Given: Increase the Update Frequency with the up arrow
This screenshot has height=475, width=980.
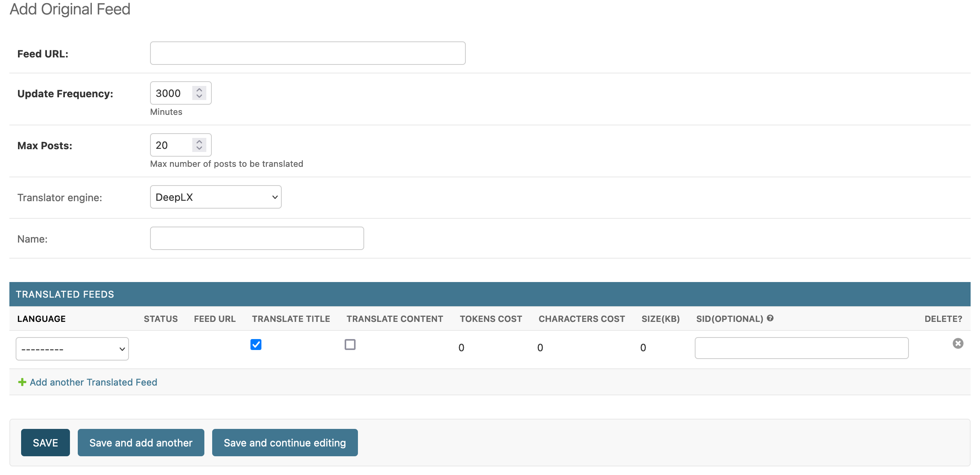Looking at the screenshot, I should click(x=199, y=89).
